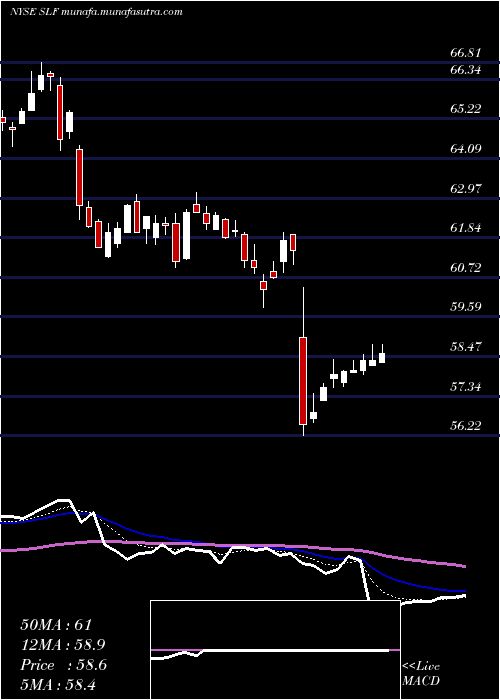This screenshot has width=500, height=700.
Task: Select the 66.81 price level label
Action: tap(466, 53)
